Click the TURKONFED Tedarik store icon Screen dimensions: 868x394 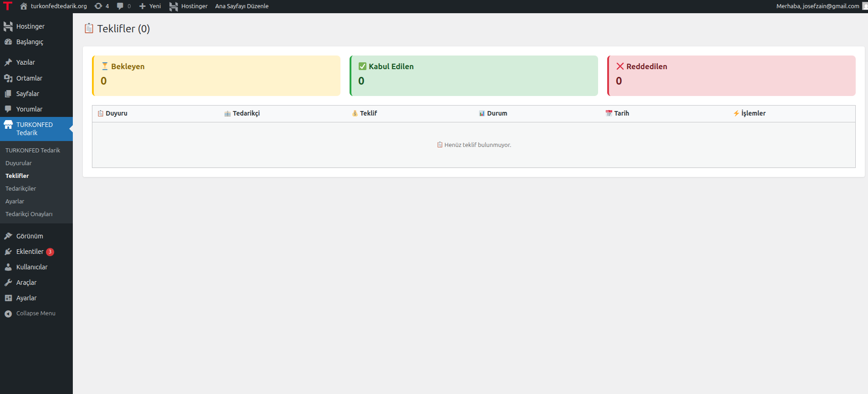[x=8, y=125]
